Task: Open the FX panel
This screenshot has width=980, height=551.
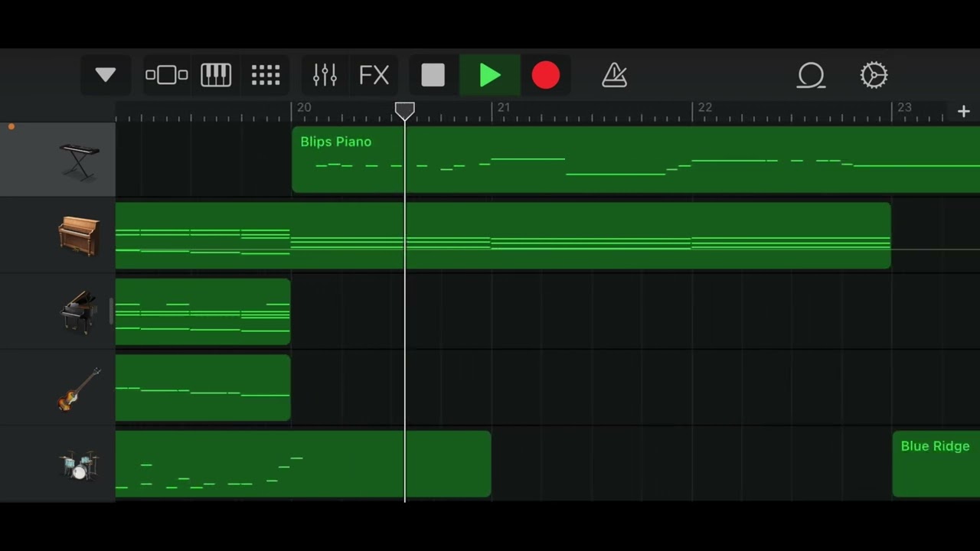Action: [374, 75]
